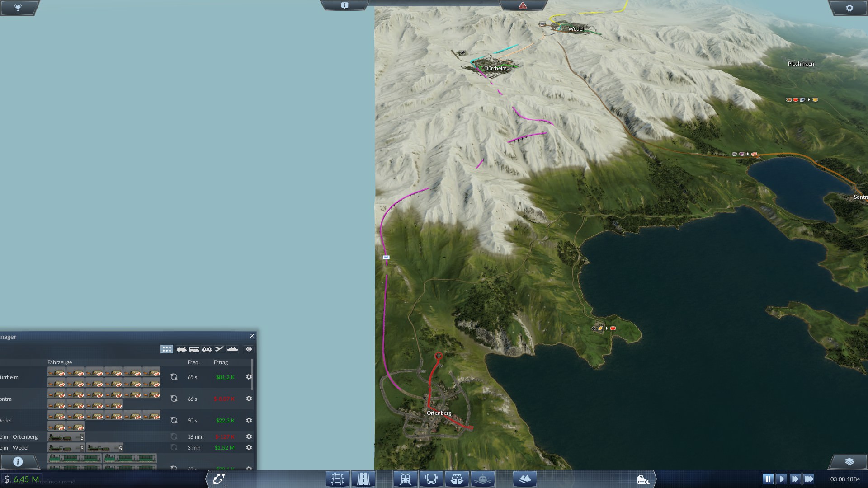Open the train station build menu
This screenshot has height=488, width=868.
pyautogui.click(x=406, y=479)
